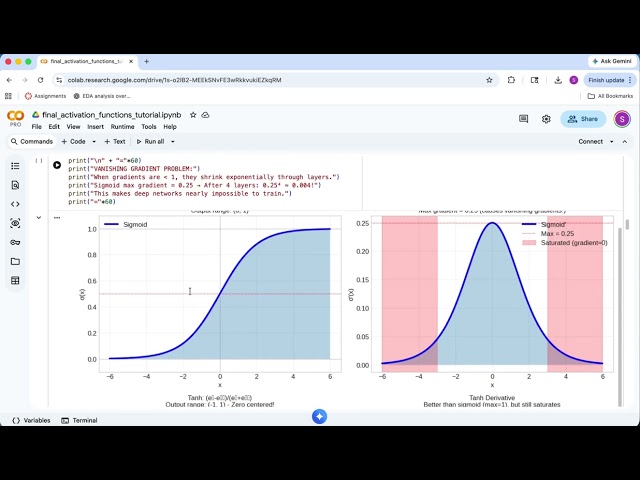Screen dimensions: 640x480
Task: Open the secrets key icon
Action: point(15,242)
